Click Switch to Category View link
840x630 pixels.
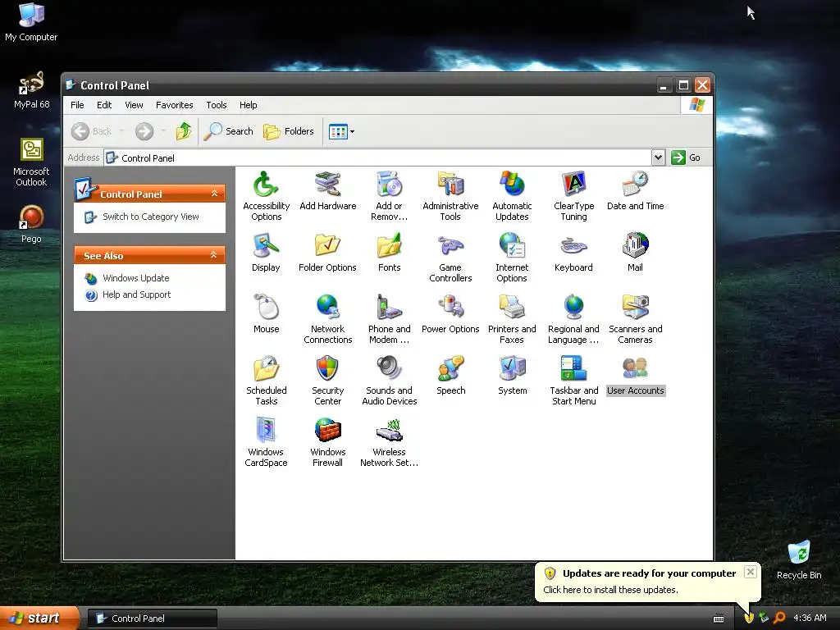point(151,217)
